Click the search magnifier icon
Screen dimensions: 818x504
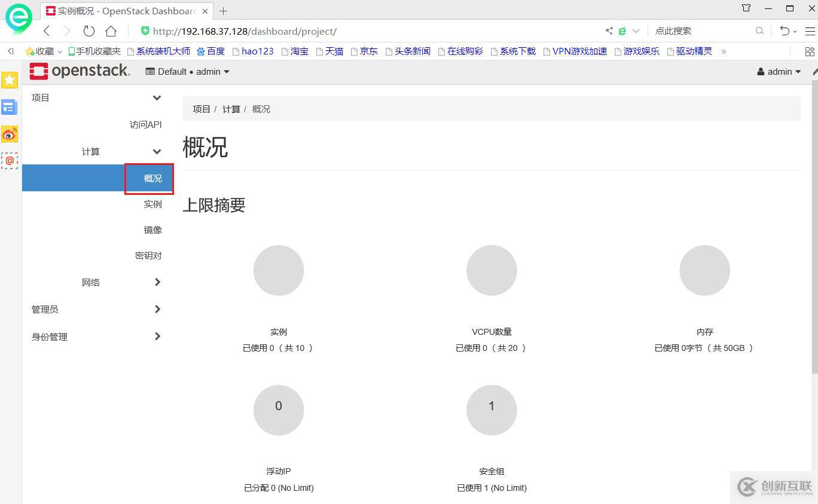pos(759,31)
